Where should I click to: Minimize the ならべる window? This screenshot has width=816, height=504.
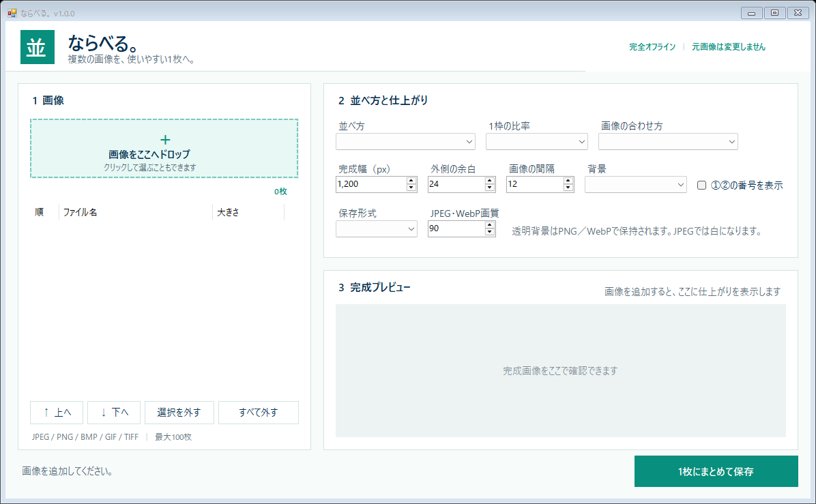(751, 13)
